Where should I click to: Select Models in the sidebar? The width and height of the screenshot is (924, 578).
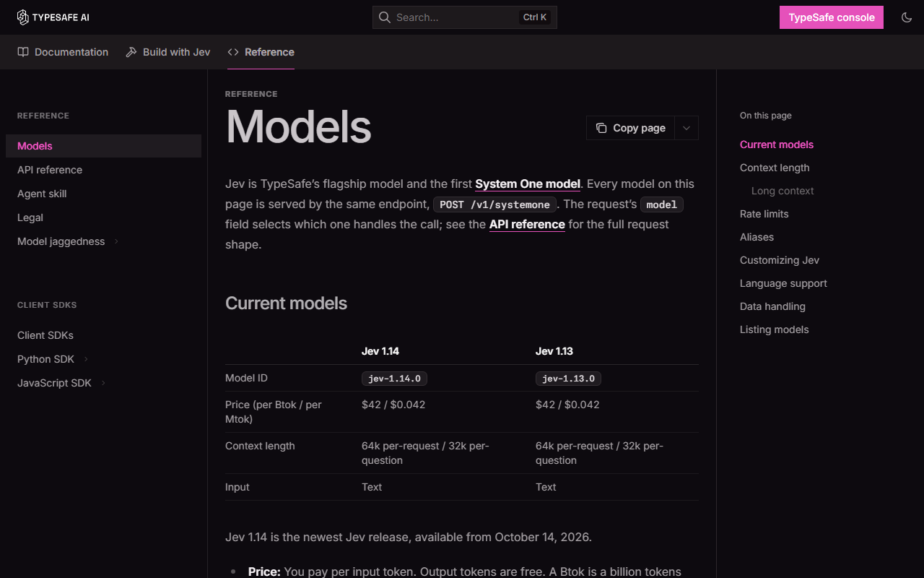104,146
